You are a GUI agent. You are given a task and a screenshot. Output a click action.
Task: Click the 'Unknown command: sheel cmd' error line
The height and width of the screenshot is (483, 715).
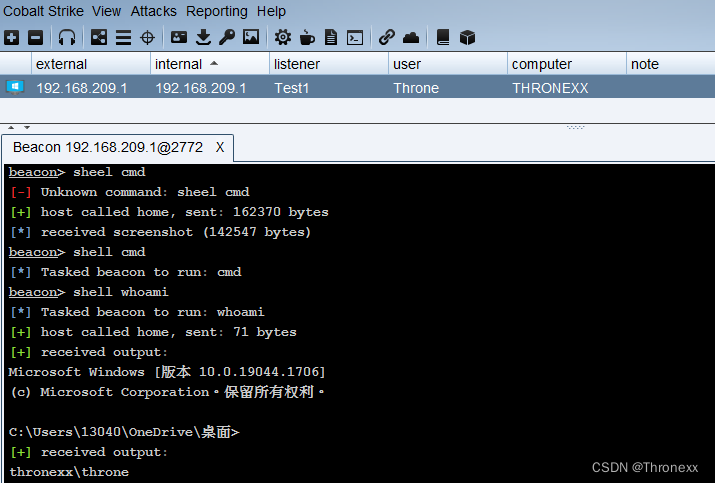130,192
